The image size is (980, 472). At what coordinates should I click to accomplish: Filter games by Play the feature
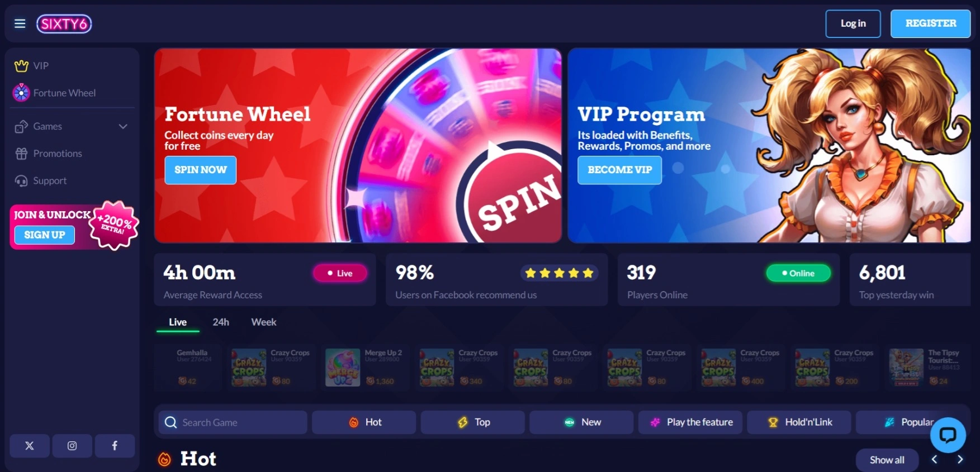[690, 422]
